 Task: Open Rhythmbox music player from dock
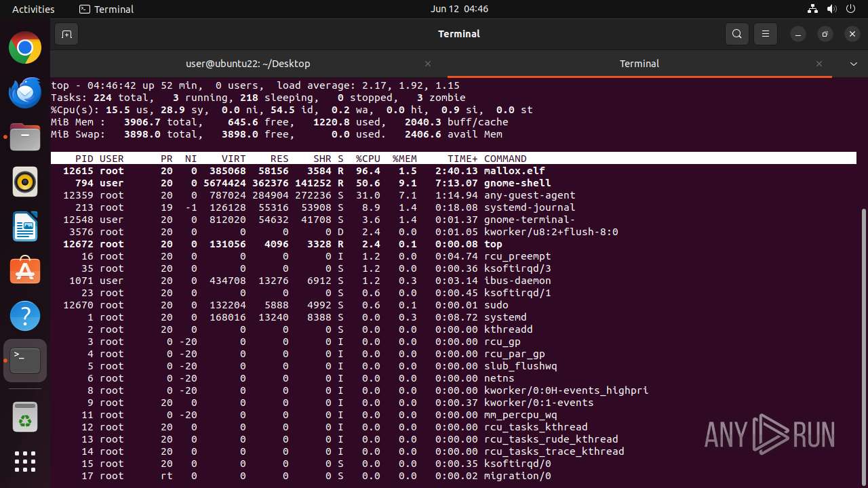[25, 182]
